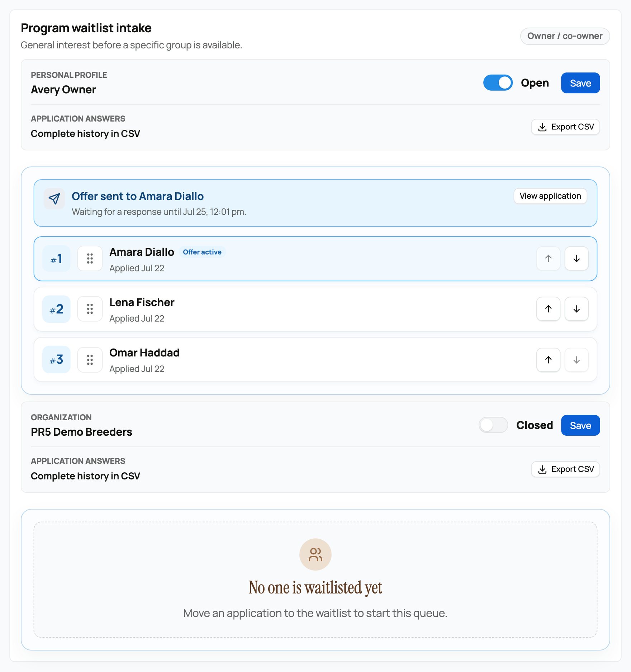Move Omar Haddad up in queue
631x672 pixels.
pos(549,360)
